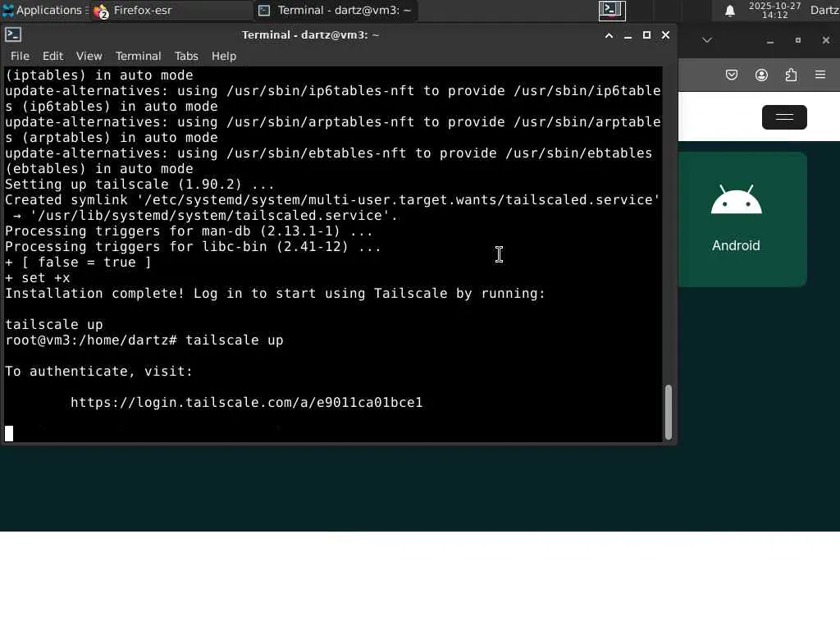The image size is (840, 630).
Task: Open Firefox extensions puzzle icon
Action: 791,75
